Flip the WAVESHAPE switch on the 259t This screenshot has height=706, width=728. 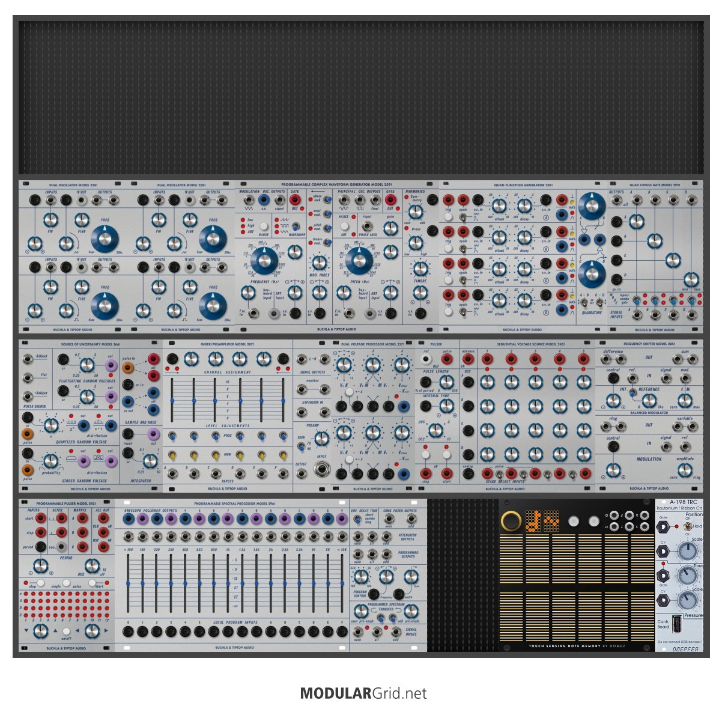(294, 226)
